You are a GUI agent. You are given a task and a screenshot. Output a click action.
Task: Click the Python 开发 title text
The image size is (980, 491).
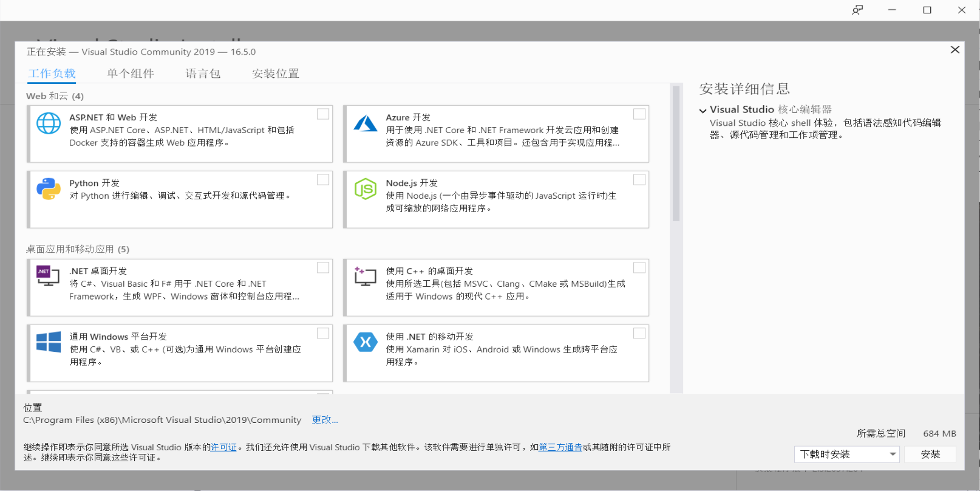[x=94, y=183]
